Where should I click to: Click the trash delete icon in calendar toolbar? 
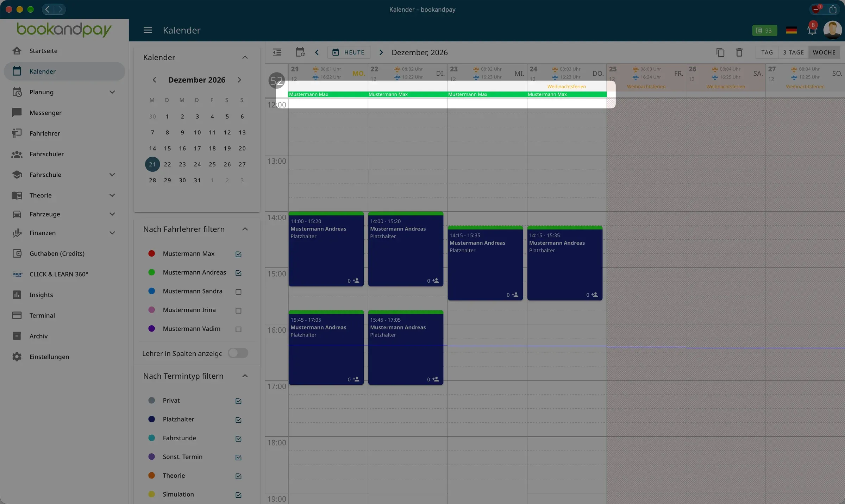point(739,52)
